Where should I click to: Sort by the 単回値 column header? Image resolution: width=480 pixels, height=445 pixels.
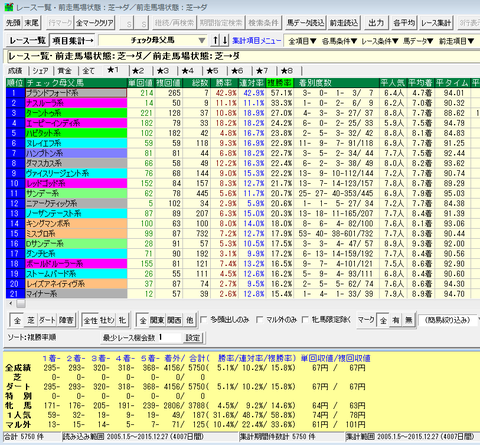click(x=141, y=83)
